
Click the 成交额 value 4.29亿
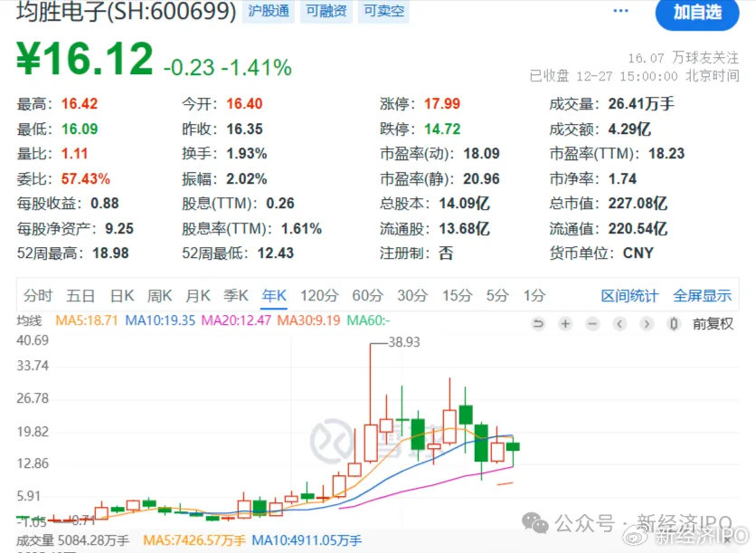[x=629, y=129]
